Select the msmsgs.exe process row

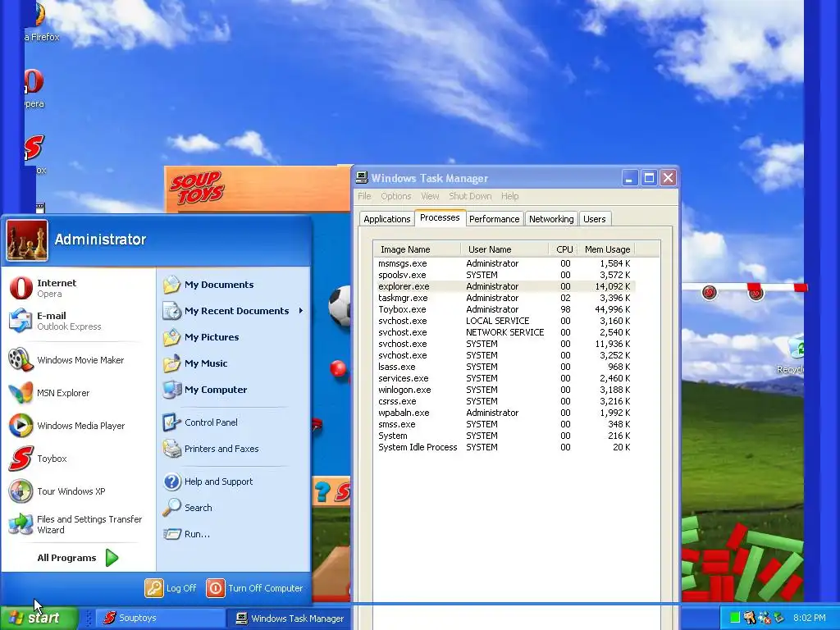tap(504, 263)
